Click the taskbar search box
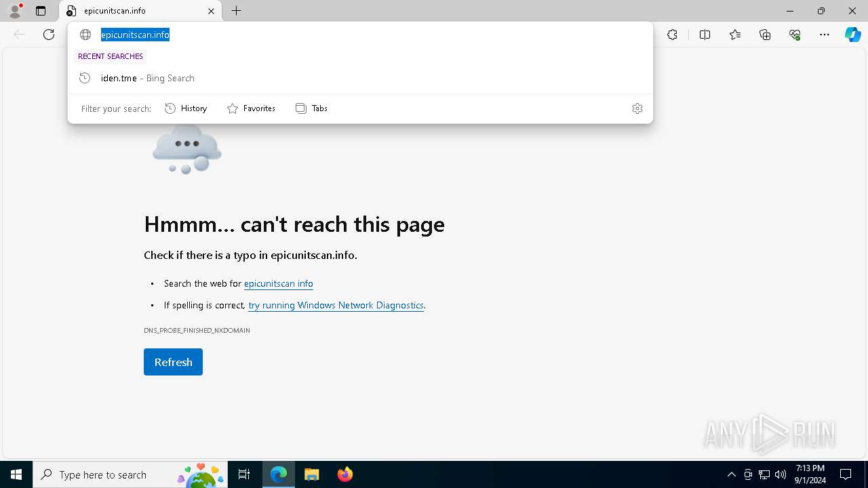The image size is (868, 488). [131, 474]
